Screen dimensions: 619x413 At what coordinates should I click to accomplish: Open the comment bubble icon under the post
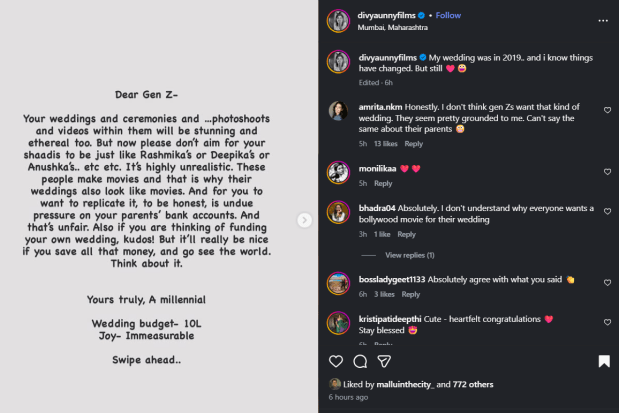[360, 361]
